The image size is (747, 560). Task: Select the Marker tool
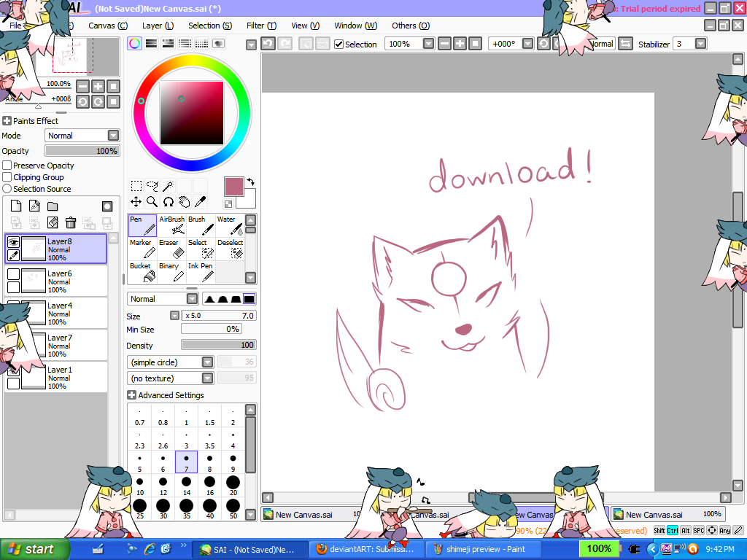tap(142, 249)
